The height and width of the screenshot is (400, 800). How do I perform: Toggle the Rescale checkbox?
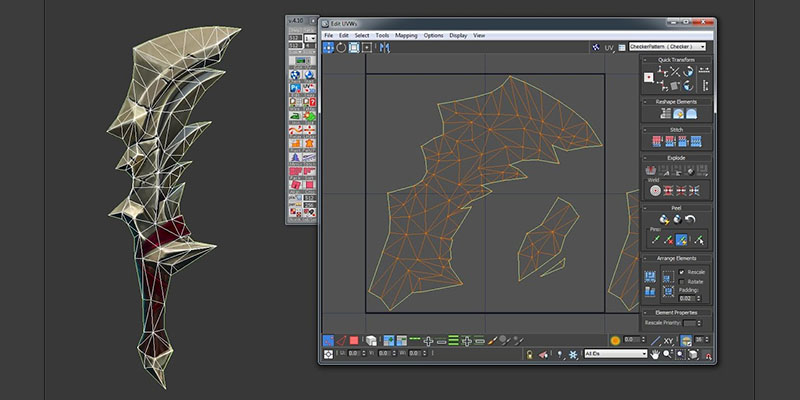click(682, 272)
